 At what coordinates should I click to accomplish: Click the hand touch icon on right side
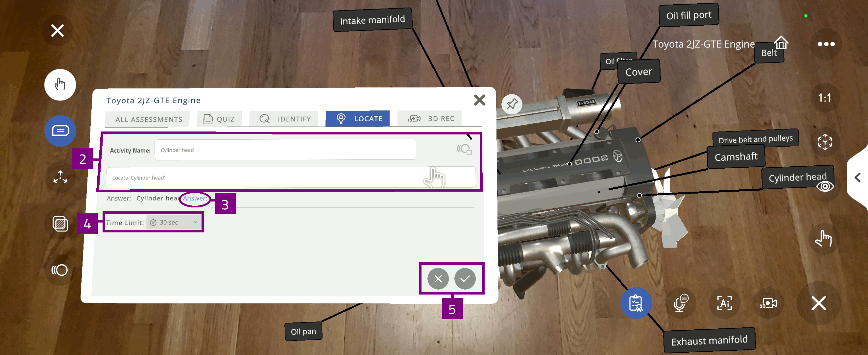point(824,238)
